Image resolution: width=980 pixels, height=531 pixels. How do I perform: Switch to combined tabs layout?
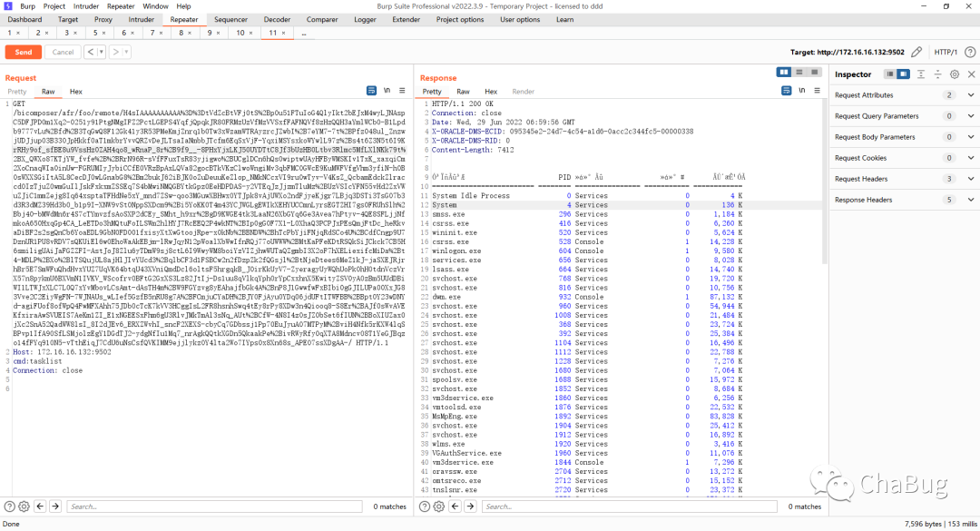point(814,72)
